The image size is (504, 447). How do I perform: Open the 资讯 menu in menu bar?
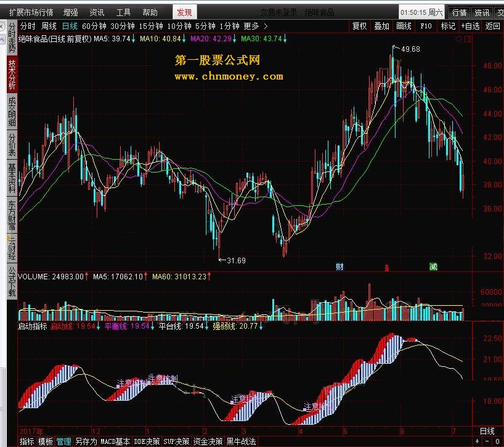[x=97, y=12]
